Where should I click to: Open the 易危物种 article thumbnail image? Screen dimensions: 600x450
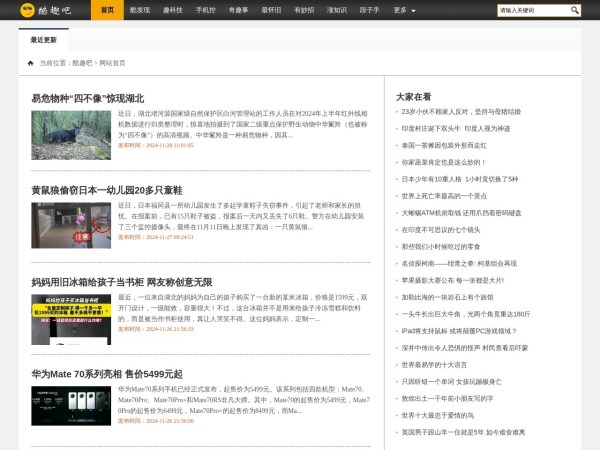click(x=71, y=135)
